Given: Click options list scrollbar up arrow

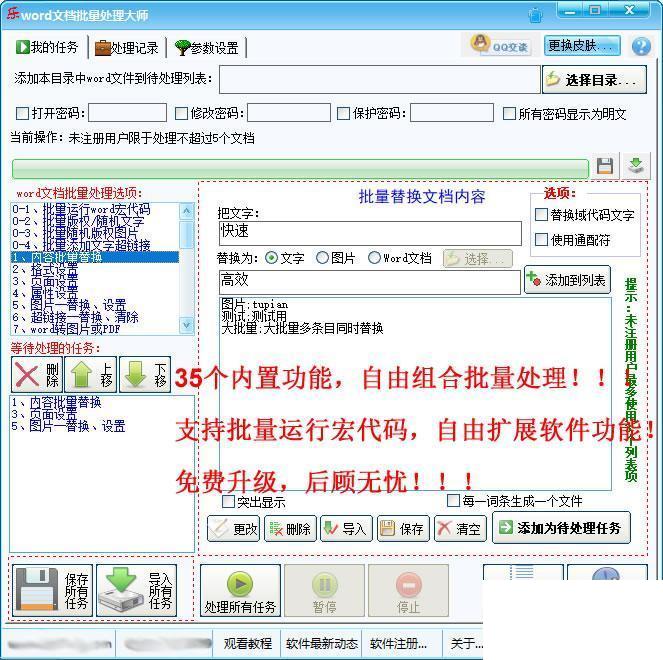Looking at the screenshot, I should [x=186, y=211].
